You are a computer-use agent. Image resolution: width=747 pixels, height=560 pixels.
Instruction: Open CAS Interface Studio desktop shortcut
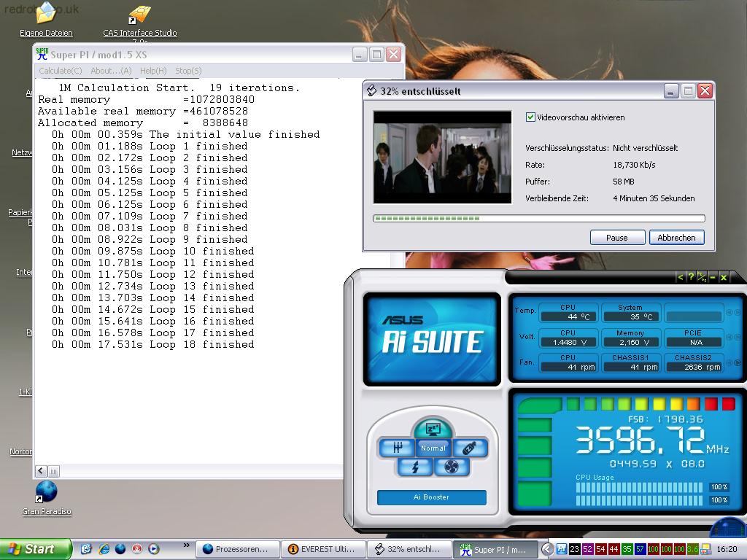[139, 21]
